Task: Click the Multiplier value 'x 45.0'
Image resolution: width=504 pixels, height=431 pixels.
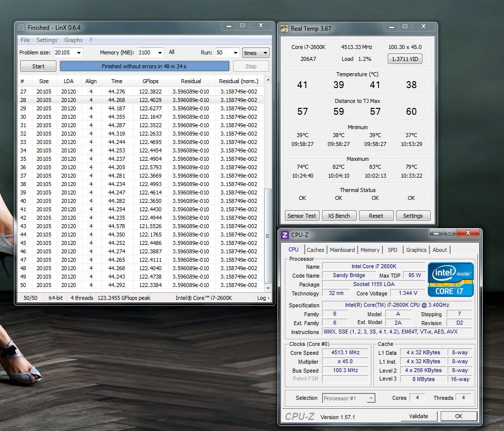Action: click(346, 362)
